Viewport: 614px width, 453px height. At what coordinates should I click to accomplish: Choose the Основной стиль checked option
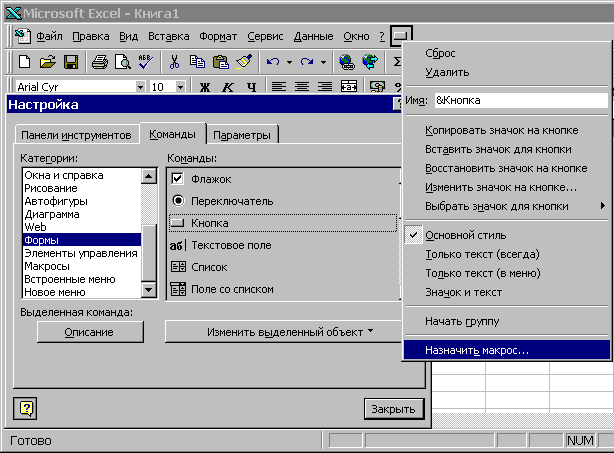click(463, 235)
